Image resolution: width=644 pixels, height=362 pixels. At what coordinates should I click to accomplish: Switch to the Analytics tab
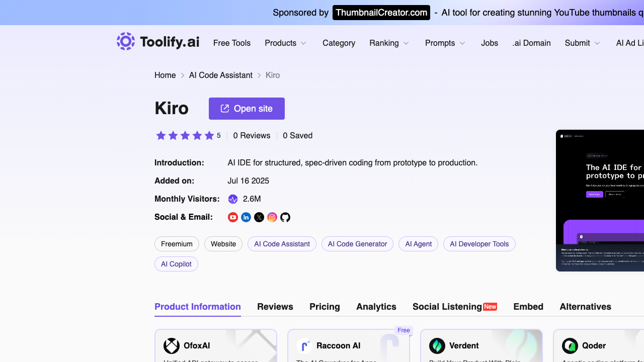tap(376, 307)
